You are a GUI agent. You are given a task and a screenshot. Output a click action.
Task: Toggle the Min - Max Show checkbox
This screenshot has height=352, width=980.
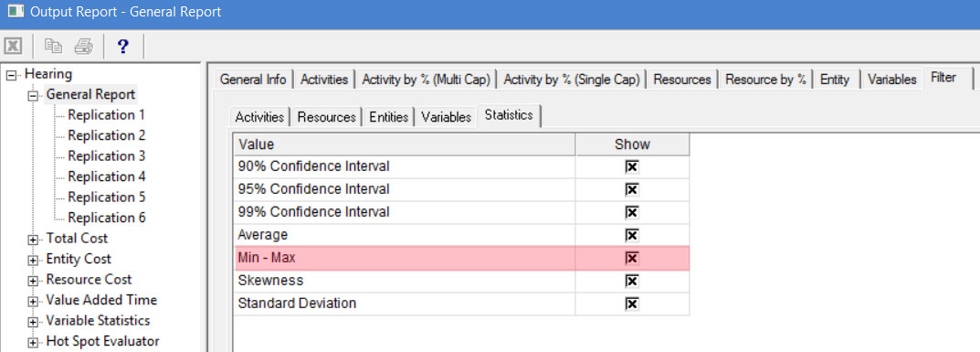(x=632, y=258)
